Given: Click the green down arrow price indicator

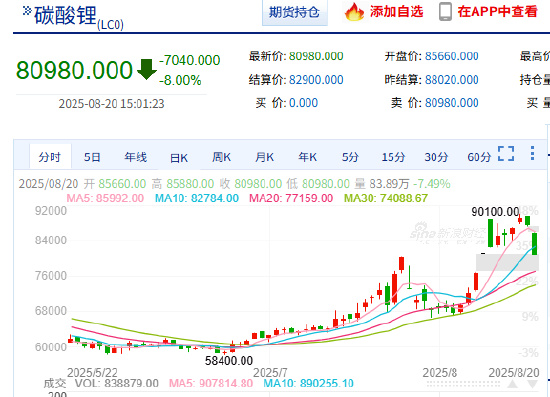Looking at the screenshot, I should coord(147,69).
